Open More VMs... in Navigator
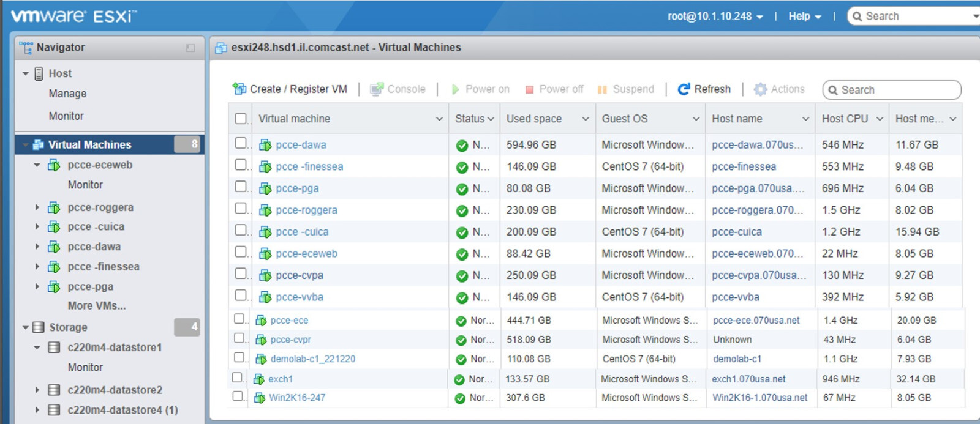The image size is (980, 424). point(97,306)
